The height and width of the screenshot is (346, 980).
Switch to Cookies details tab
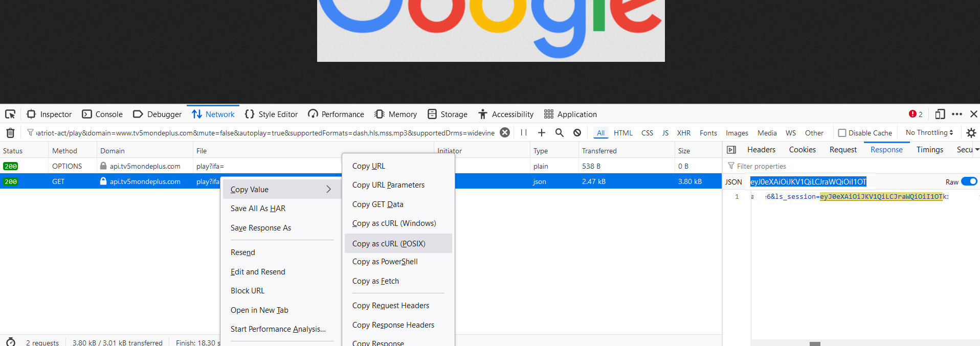pyautogui.click(x=802, y=150)
